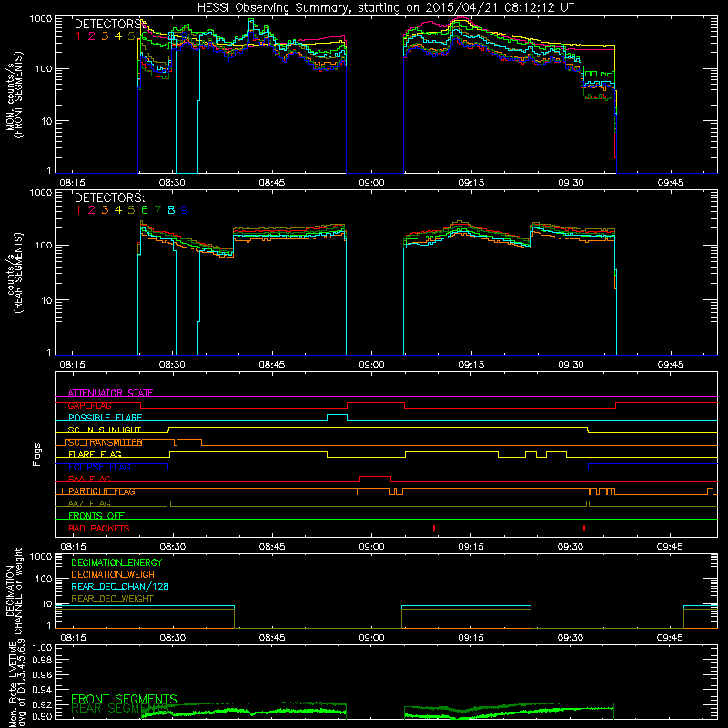Select dark green detector 7 in the rear segments legend
The height and width of the screenshot is (728, 728).
[157, 210]
